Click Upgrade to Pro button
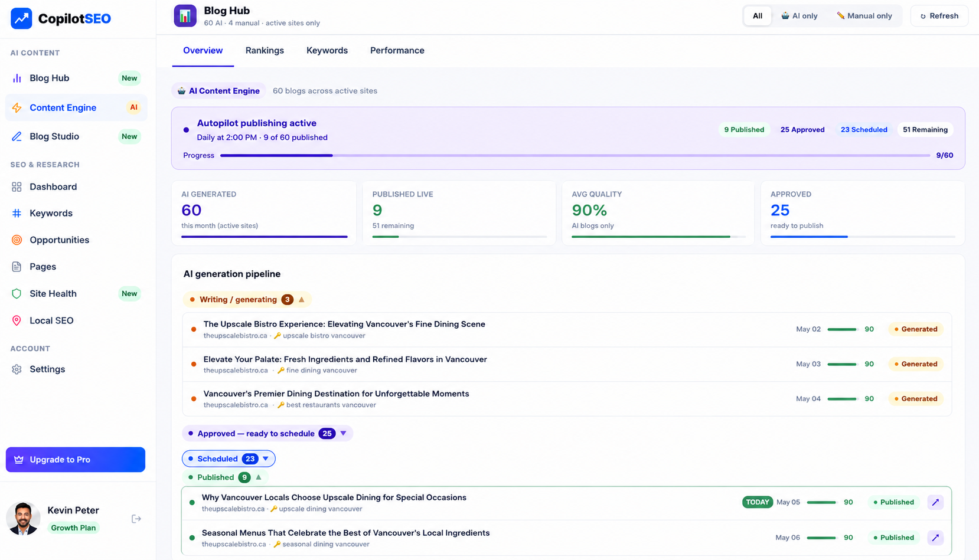The height and width of the screenshot is (560, 979). pyautogui.click(x=76, y=460)
